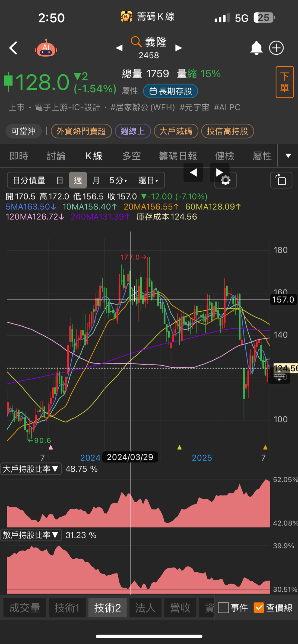The image size is (298, 644).
Task: Tap the 157.0 crosshair price label
Action: (x=283, y=300)
